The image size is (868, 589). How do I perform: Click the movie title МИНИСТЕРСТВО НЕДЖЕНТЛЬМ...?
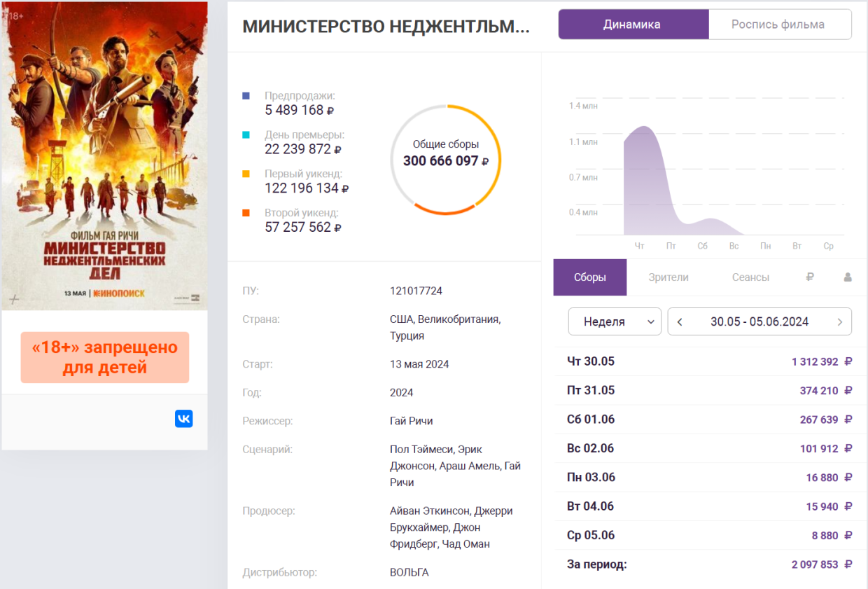pyautogui.click(x=386, y=27)
